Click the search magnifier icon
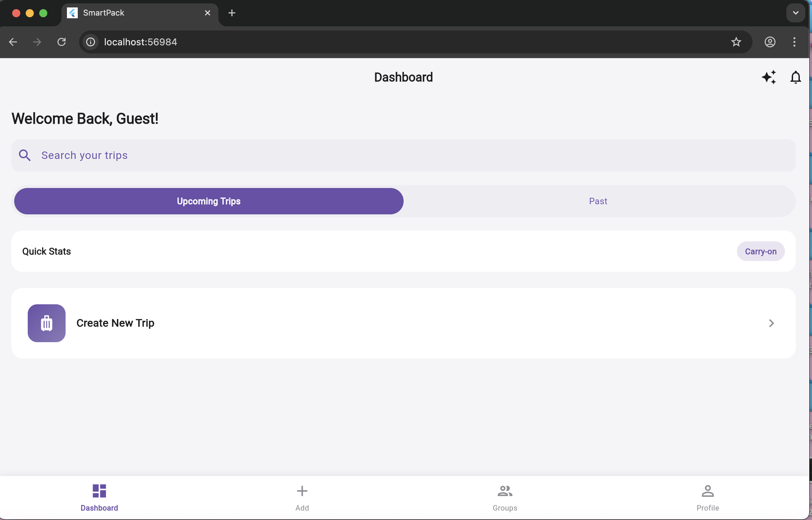The image size is (812, 520). point(25,155)
